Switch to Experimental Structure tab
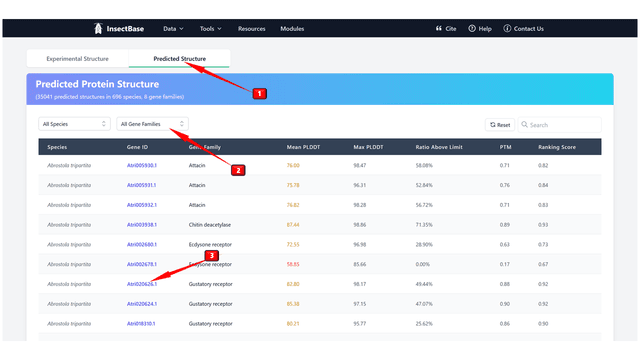 coord(78,59)
